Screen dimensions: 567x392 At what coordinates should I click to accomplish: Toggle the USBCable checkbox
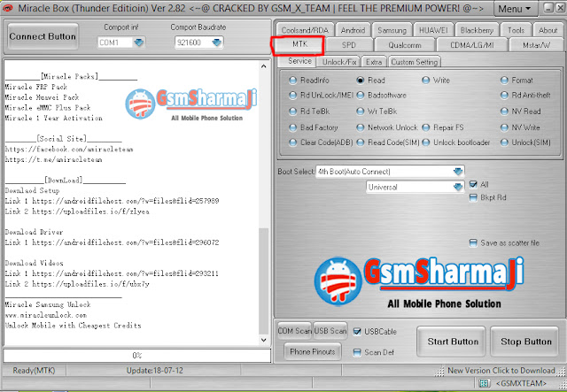[357, 332]
